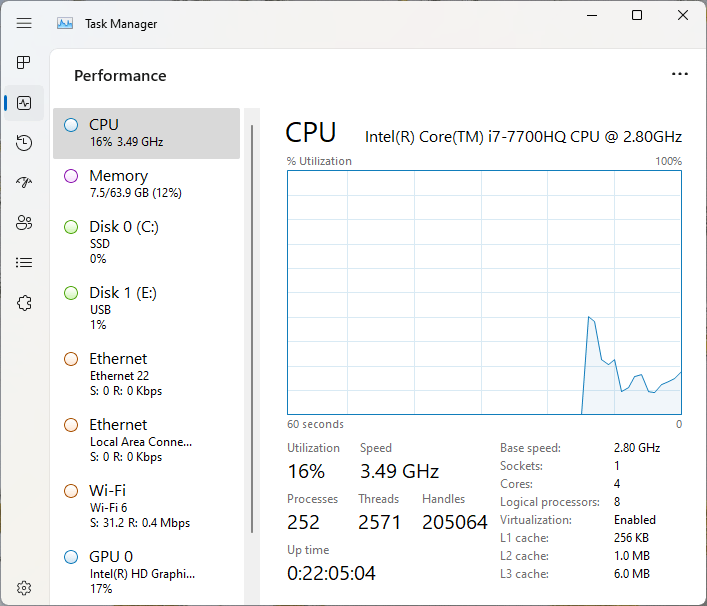This screenshot has height=606, width=707.
Task: Close the Task Manager window
Action: (x=683, y=15)
